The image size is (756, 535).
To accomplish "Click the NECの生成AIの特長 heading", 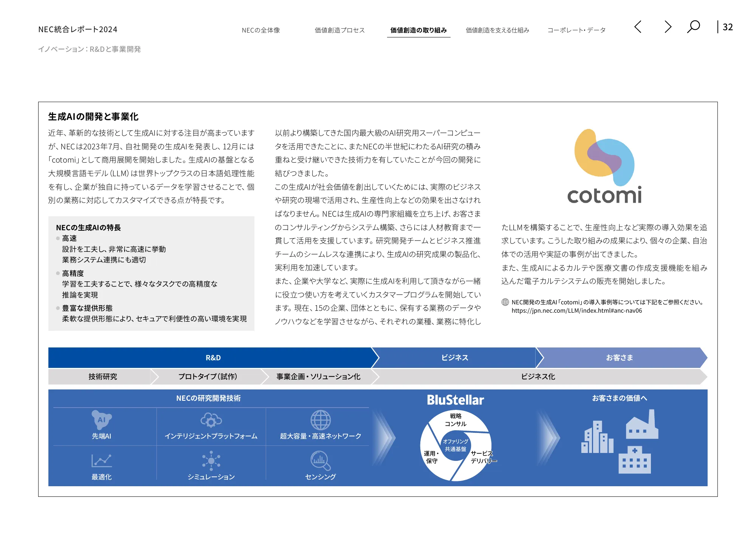I will pos(88,228).
